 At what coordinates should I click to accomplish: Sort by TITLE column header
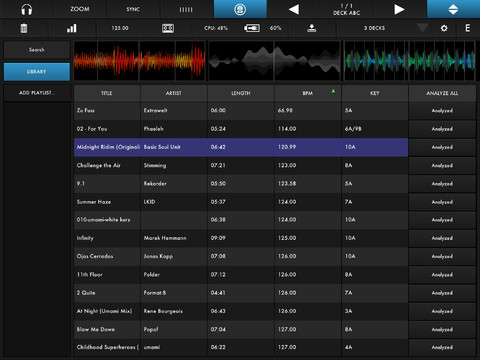[x=107, y=93]
